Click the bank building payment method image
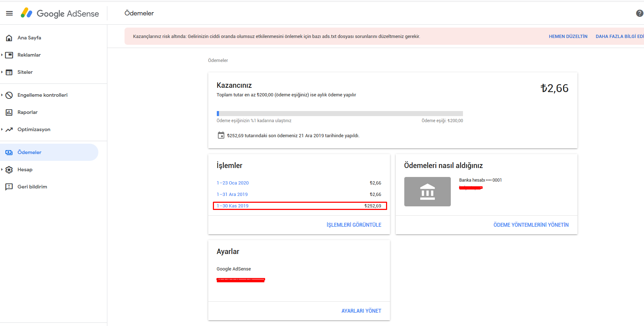This screenshot has width=644, height=326. (428, 192)
